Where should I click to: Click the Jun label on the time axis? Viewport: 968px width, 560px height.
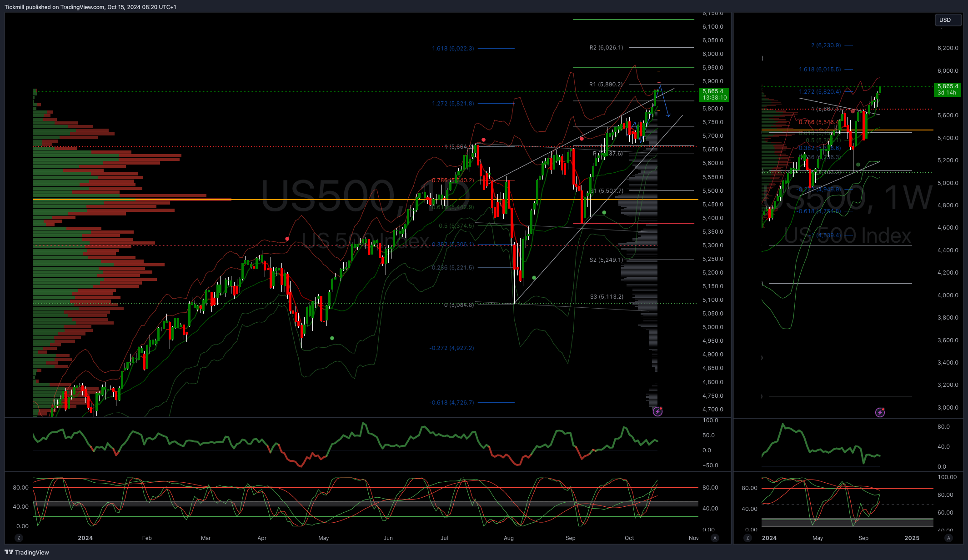pos(388,538)
